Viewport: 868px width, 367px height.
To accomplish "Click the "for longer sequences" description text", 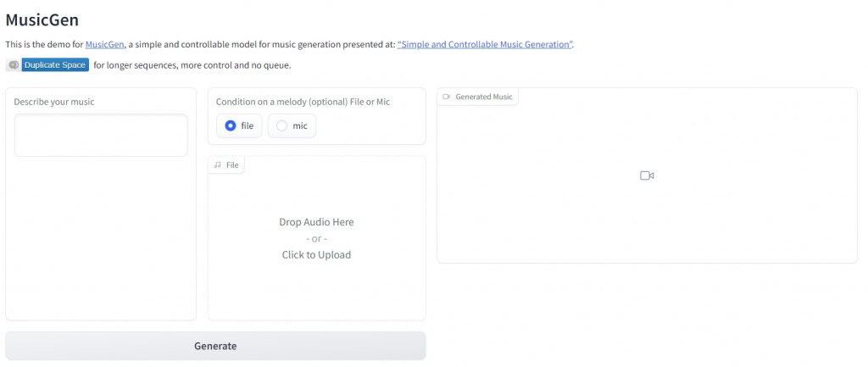I will [x=192, y=65].
